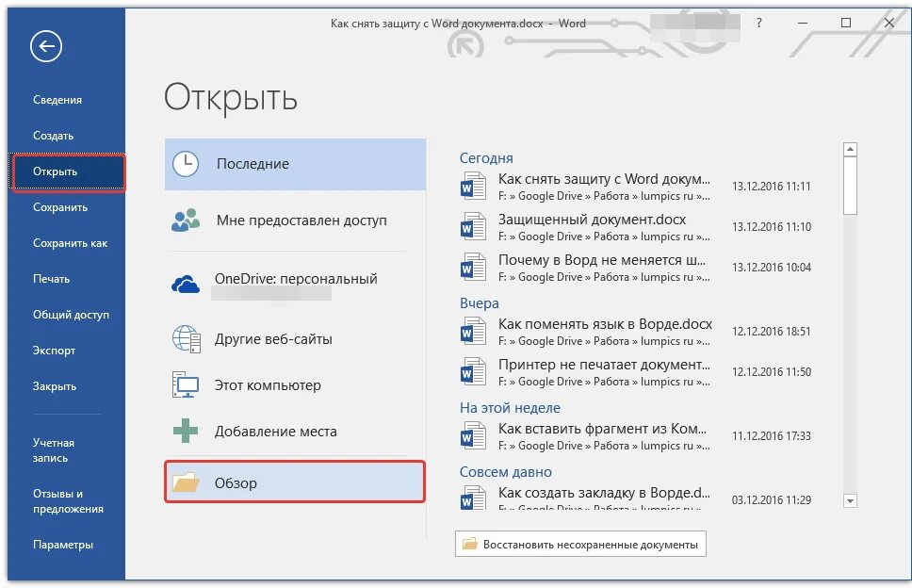Screen dimensions: 912x588
Task: Open Принтер не печатает документ... file
Action: pos(604,366)
